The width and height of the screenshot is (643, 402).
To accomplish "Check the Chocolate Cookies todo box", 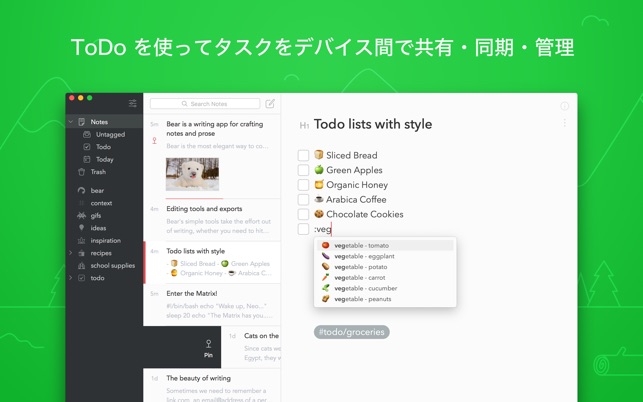I will (303, 215).
